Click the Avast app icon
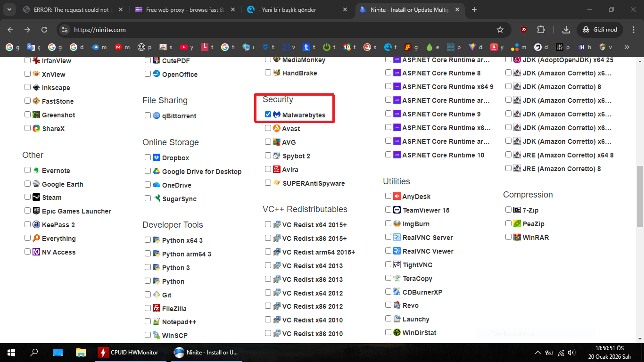This screenshot has height=362, width=644. click(277, 128)
